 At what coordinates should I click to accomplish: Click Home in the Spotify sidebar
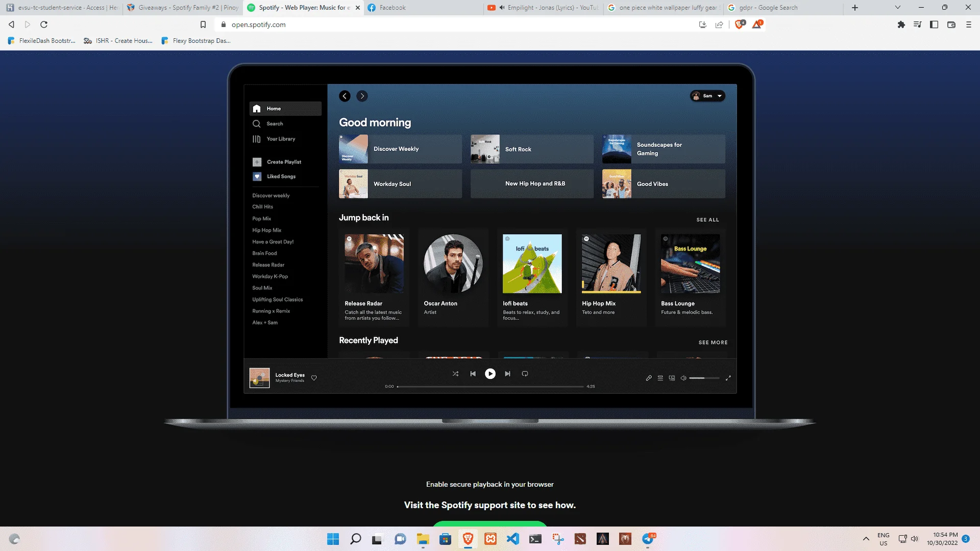coord(285,109)
